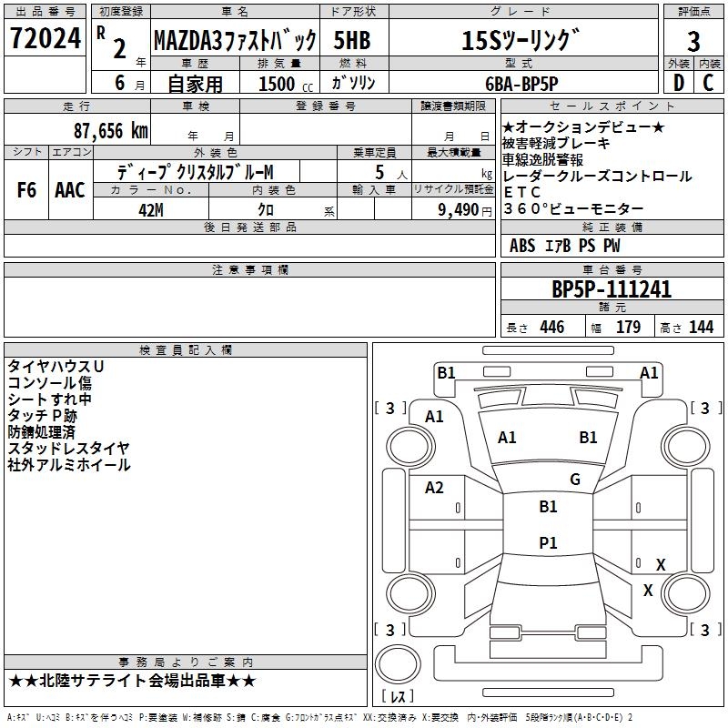Click color number 42M
The height and width of the screenshot is (728, 728).
point(151,210)
